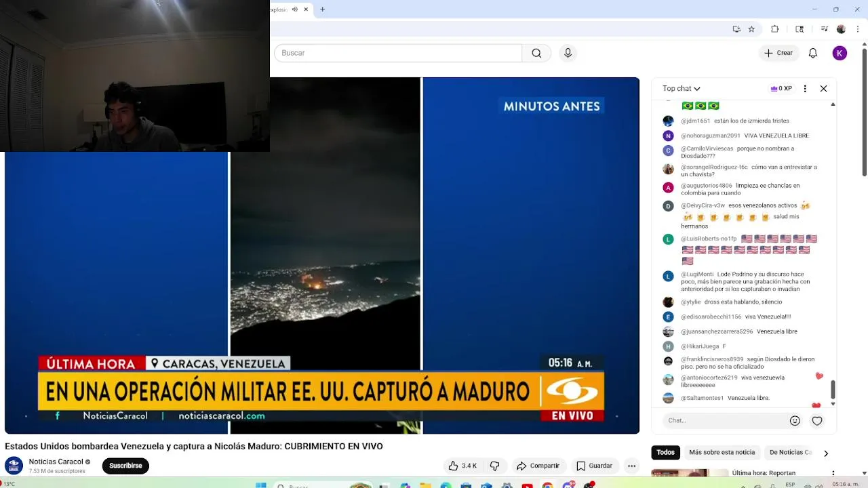
Task: Click the live chat scrollbar thumb
Action: [x=833, y=390]
